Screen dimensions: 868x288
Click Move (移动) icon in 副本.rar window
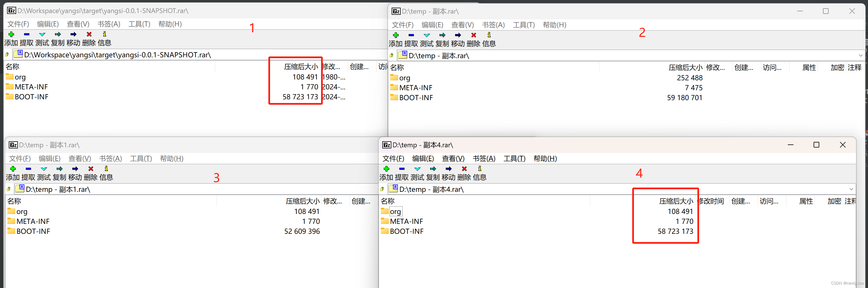(x=458, y=35)
